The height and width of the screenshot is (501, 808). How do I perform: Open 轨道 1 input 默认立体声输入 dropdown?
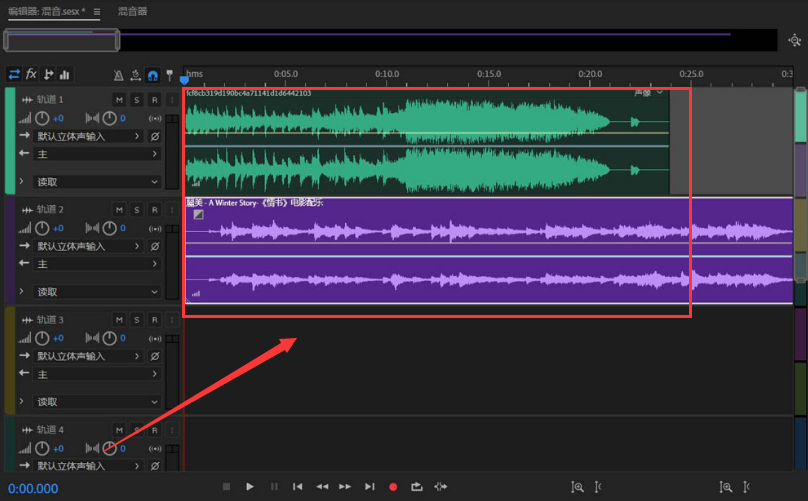coord(89,137)
